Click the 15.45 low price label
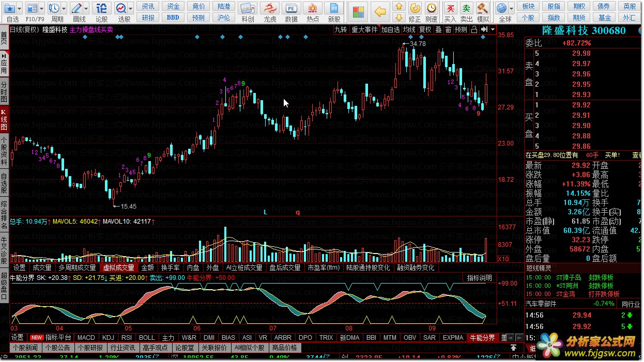 click(128, 206)
